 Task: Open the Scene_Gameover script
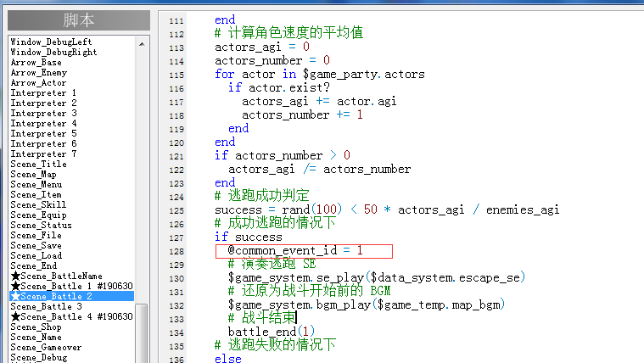(46, 348)
